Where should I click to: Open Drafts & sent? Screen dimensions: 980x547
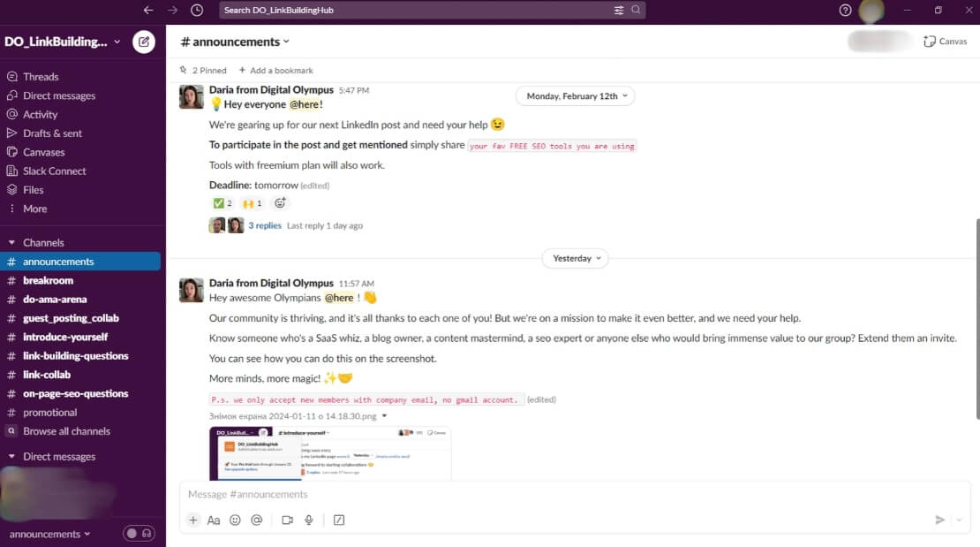click(x=52, y=133)
